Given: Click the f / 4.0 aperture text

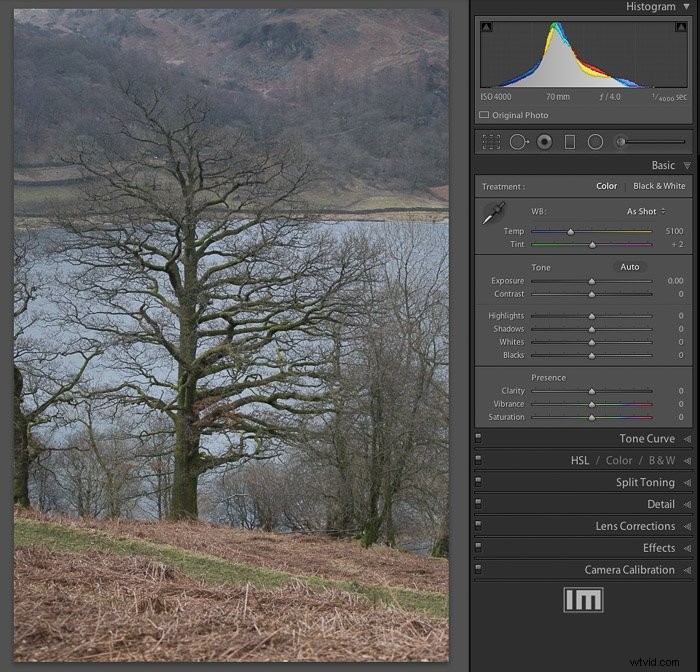Looking at the screenshot, I should coord(610,97).
